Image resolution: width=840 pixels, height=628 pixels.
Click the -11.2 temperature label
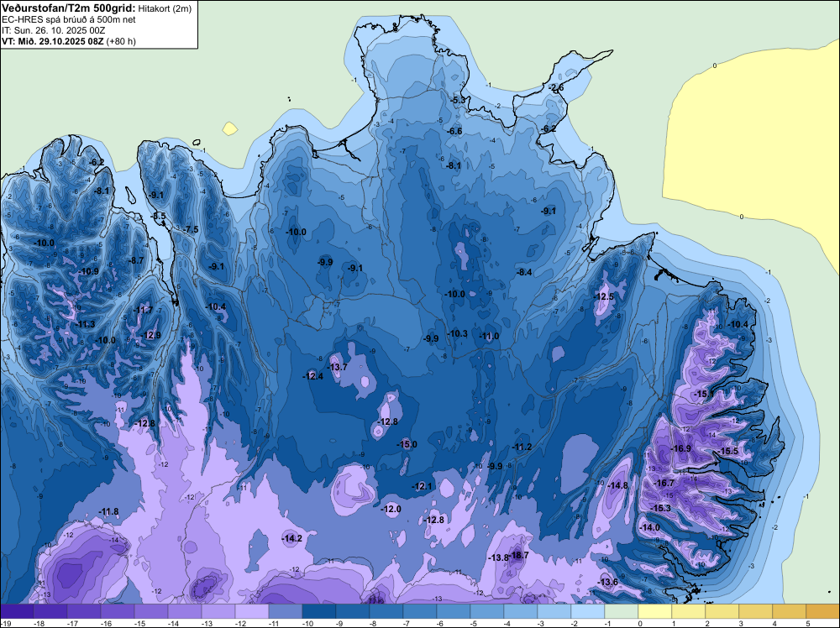(522, 447)
